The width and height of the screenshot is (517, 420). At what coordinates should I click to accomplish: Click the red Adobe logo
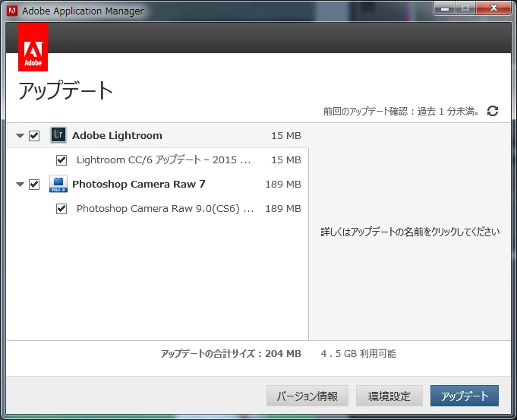(33, 47)
